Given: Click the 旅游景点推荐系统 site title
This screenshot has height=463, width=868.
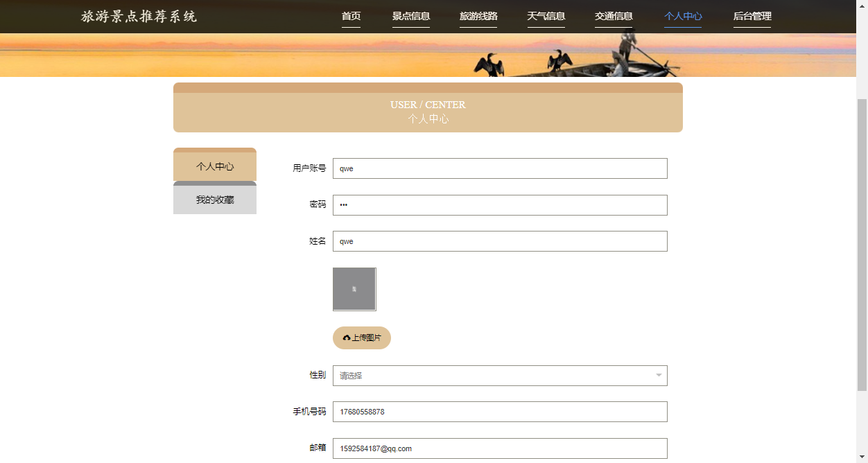Looking at the screenshot, I should click(138, 16).
